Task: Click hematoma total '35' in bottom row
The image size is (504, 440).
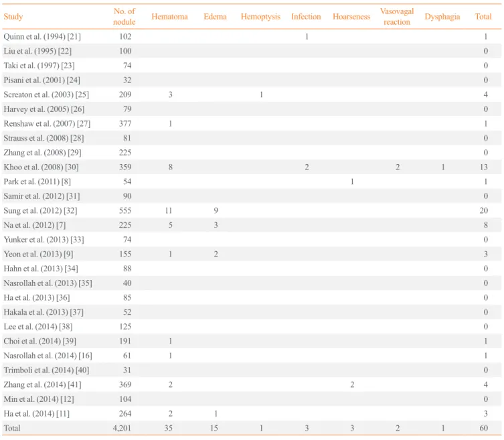Action: click(169, 428)
